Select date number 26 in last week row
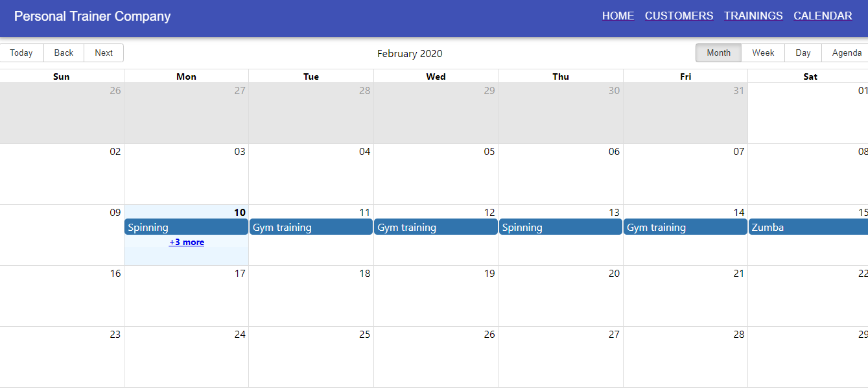Screen dimensions: 868x391 (489, 335)
